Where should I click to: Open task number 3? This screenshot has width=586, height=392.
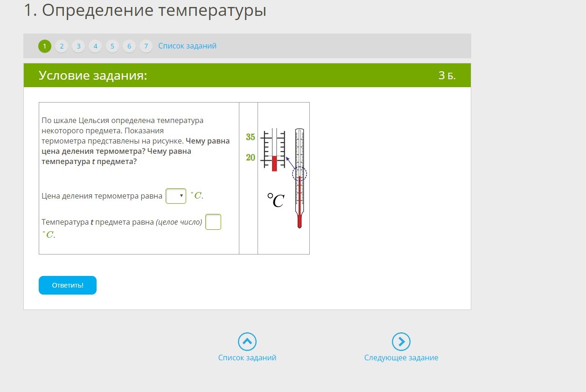tap(78, 46)
